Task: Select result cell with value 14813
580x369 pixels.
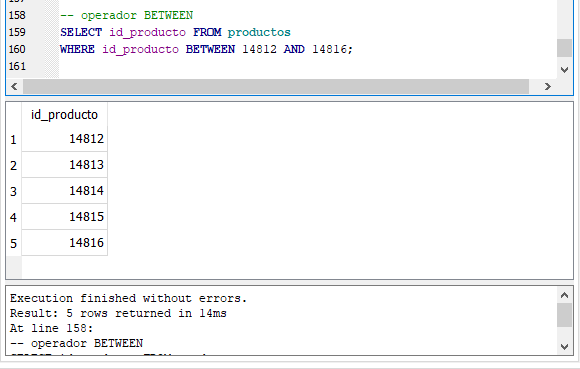Action: [x=64, y=165]
